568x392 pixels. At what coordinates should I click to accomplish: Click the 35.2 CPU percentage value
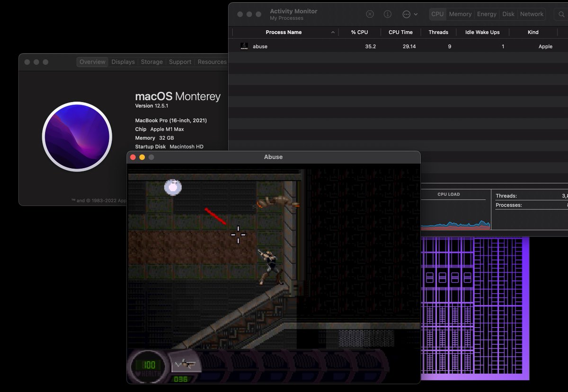[371, 46]
